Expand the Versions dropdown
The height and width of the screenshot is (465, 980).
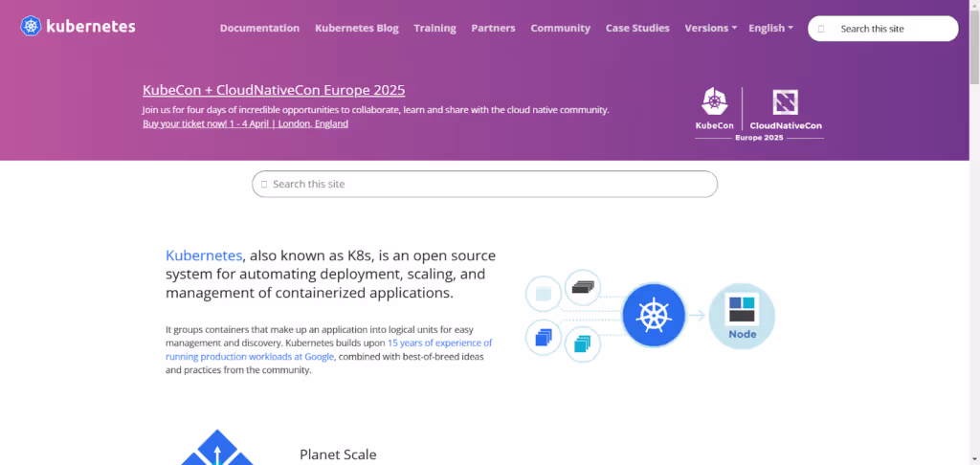pos(711,28)
